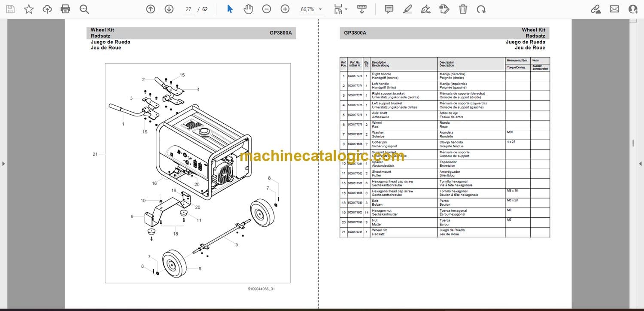The image size is (644, 311).
Task: Click the page number field showing 27
Action: pyautogui.click(x=188, y=9)
